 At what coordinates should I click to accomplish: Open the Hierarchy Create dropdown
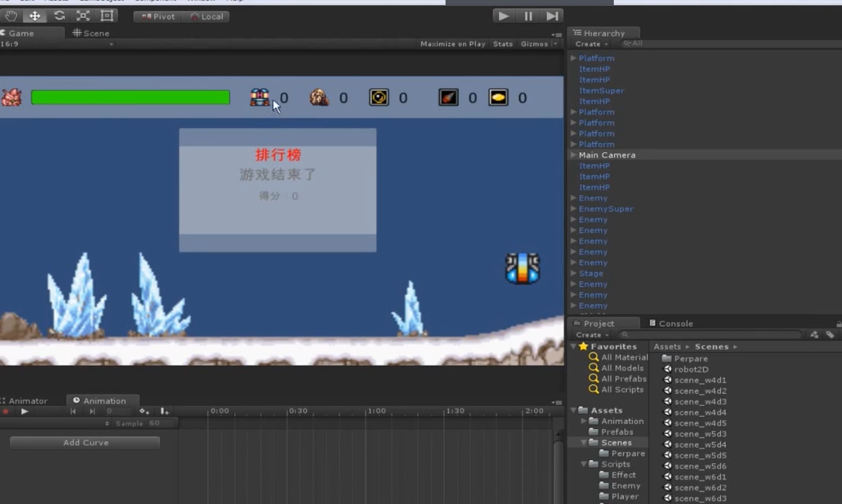[x=592, y=44]
